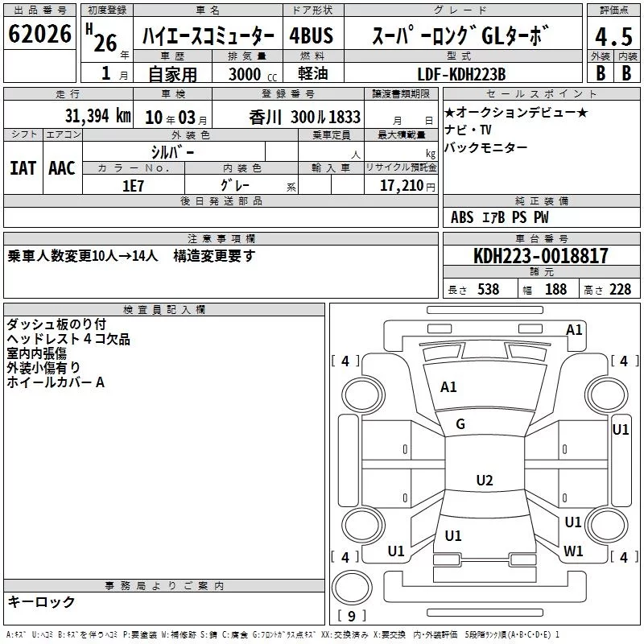Select the inspector note 外装小傷有り
The image size is (644, 644).
(43, 368)
